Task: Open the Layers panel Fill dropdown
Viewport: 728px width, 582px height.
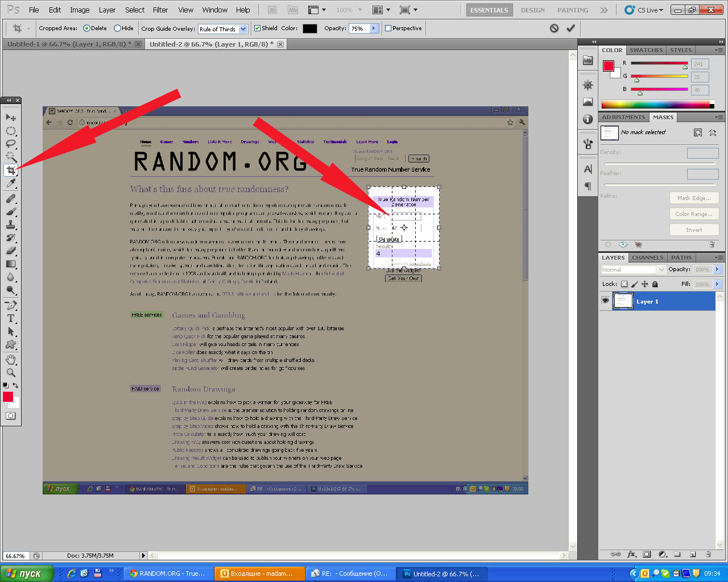Action: click(717, 284)
